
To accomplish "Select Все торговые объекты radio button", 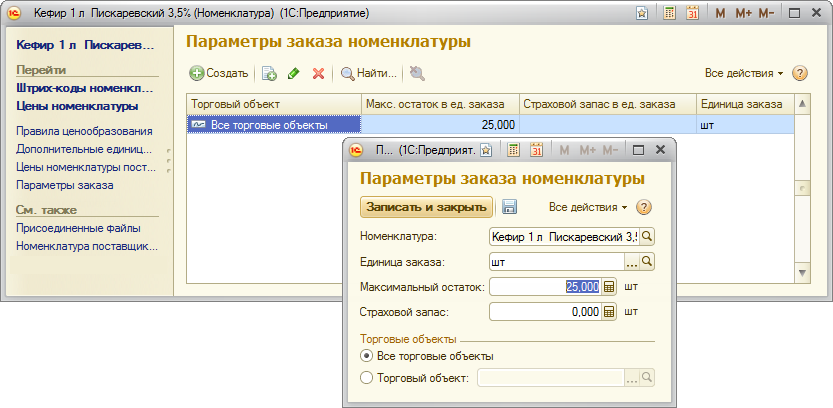I will 366,356.
